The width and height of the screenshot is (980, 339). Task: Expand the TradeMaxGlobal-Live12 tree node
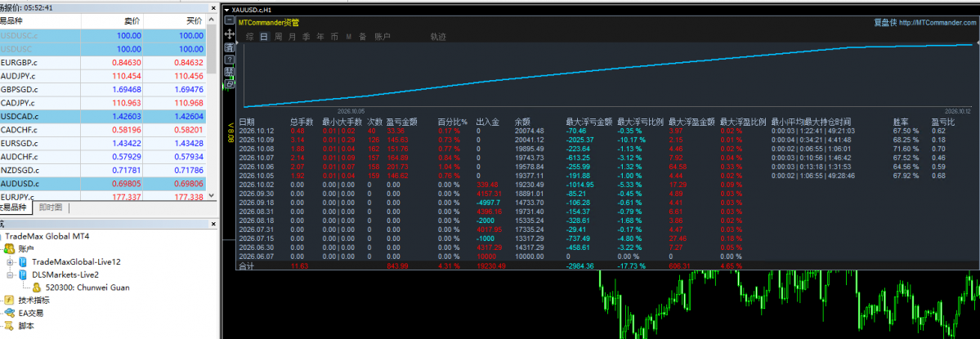(x=10, y=261)
